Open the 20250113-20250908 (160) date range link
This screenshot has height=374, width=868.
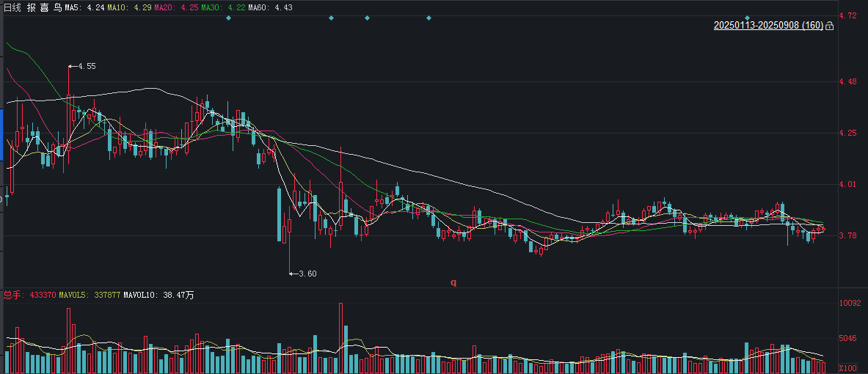[x=768, y=26]
